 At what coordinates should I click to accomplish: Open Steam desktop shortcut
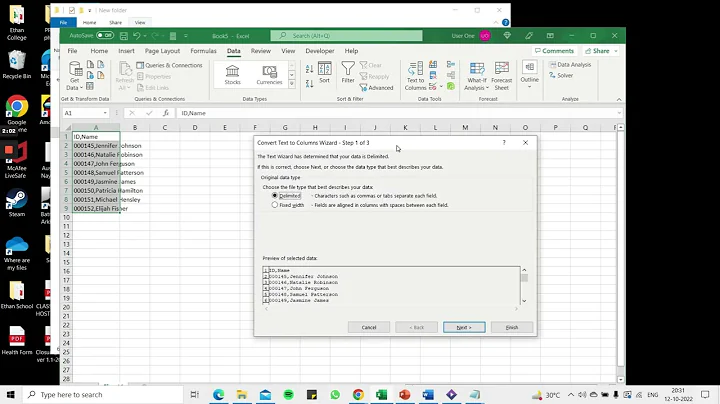17,203
